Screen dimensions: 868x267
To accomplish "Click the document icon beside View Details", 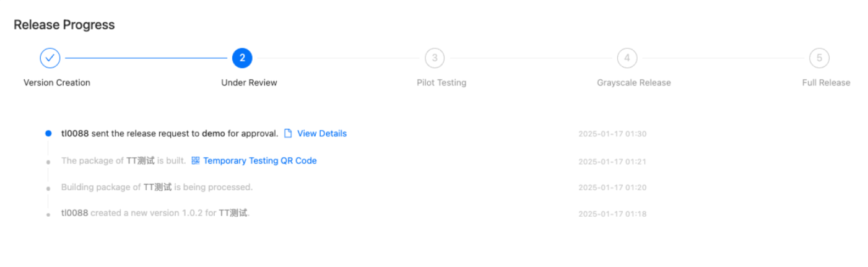I will (288, 134).
